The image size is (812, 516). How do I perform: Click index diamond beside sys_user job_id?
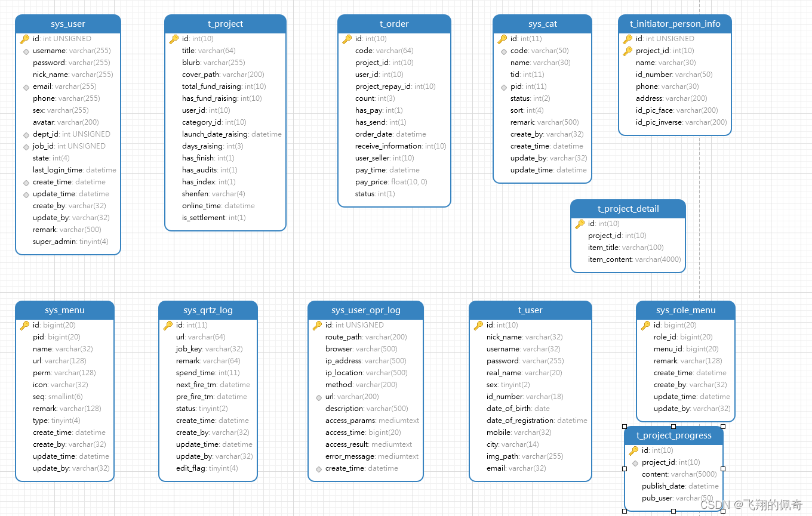click(26, 147)
